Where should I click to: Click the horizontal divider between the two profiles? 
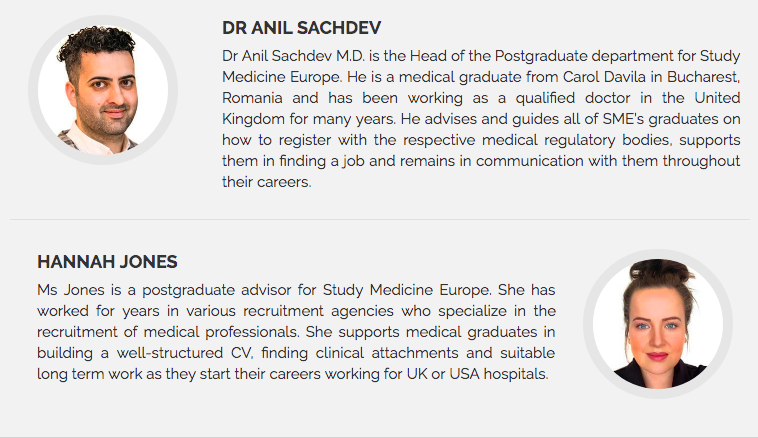tap(380, 219)
